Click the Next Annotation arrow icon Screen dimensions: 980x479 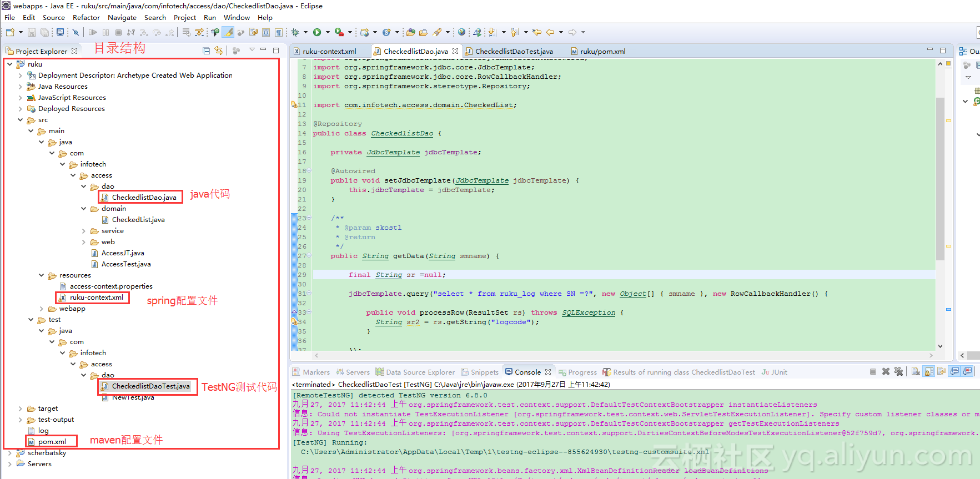(491, 32)
